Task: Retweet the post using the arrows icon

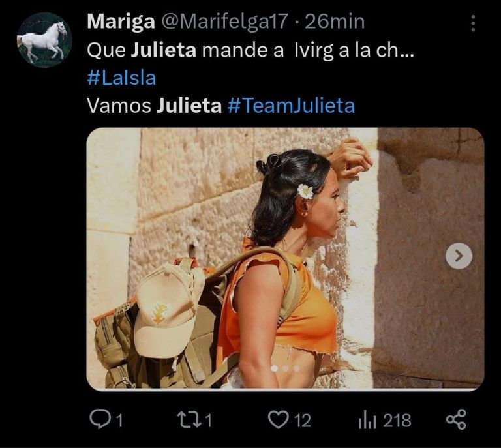Action: (x=189, y=419)
